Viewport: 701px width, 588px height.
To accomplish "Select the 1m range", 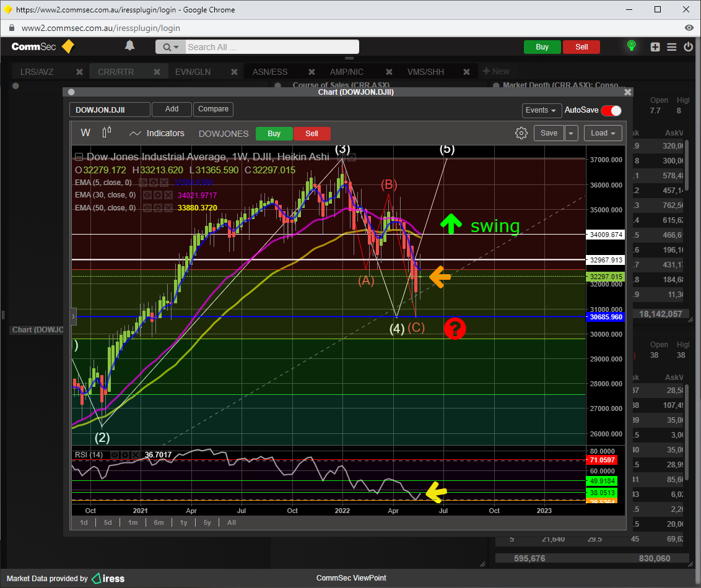I will (133, 522).
